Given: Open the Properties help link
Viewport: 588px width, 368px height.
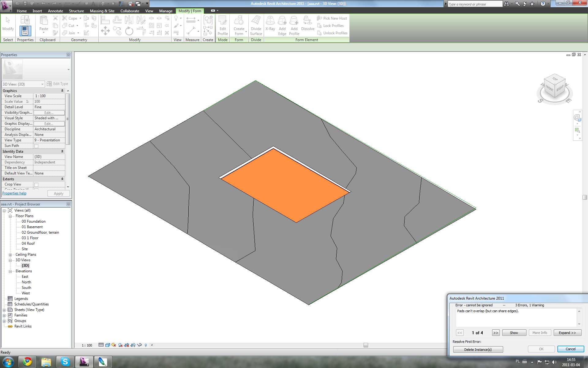Looking at the screenshot, I should click(x=14, y=193).
